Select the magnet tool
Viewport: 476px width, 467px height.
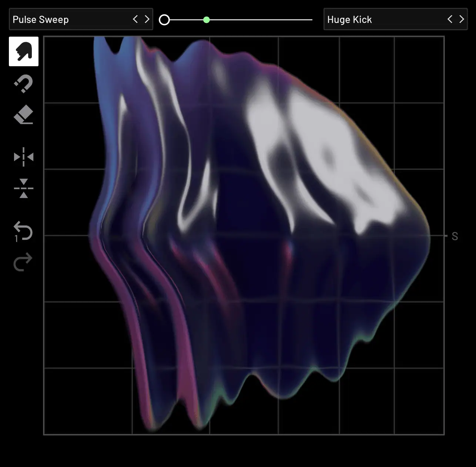coord(24,84)
